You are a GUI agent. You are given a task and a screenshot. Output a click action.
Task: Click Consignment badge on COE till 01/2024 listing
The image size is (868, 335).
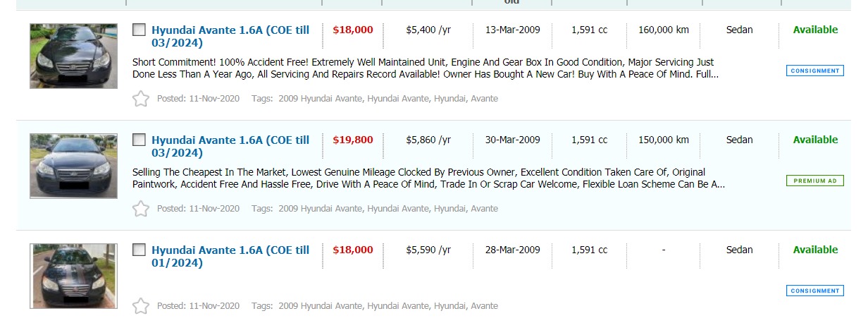[x=814, y=291]
